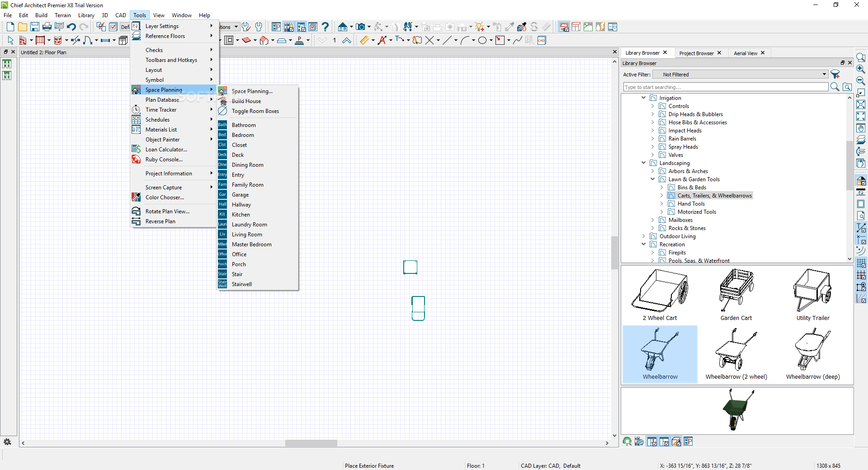Click the Add Lights bulb icon

pos(480,27)
